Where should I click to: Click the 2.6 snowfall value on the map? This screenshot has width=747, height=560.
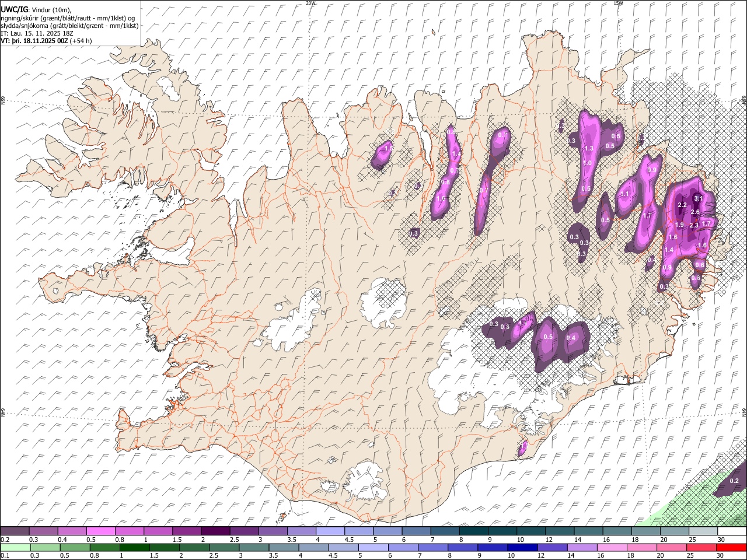[695, 212]
